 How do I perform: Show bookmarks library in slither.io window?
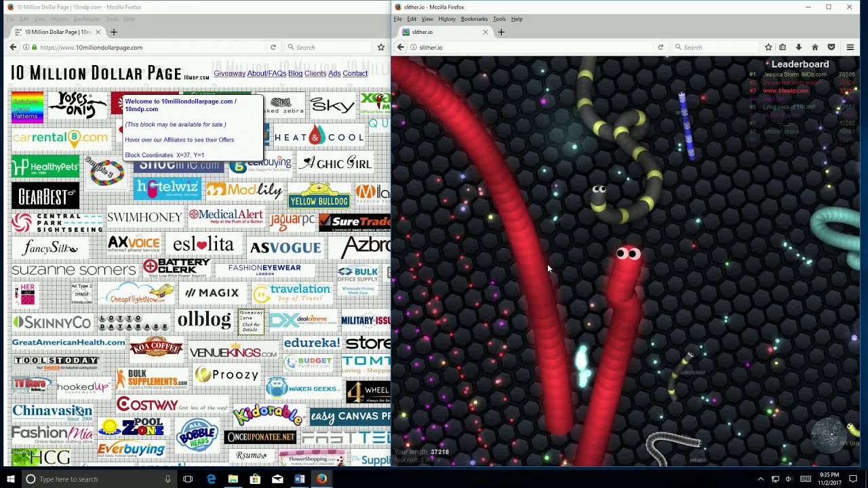point(783,47)
